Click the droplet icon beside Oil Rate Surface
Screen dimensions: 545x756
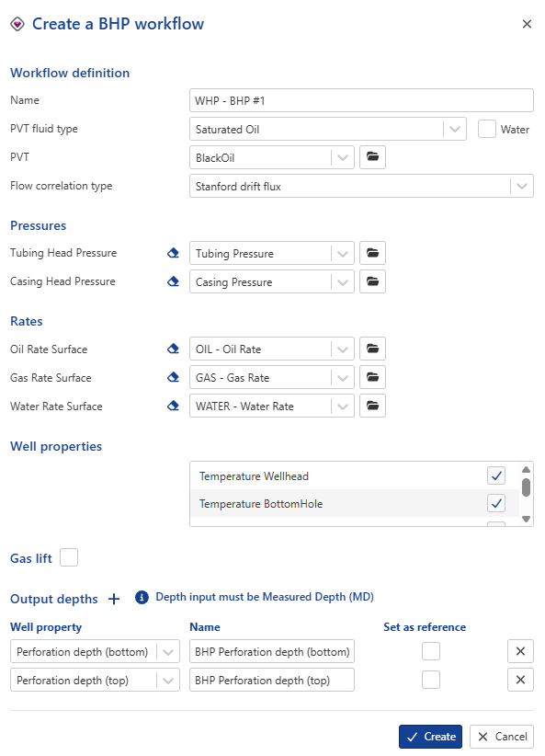pyautogui.click(x=174, y=349)
